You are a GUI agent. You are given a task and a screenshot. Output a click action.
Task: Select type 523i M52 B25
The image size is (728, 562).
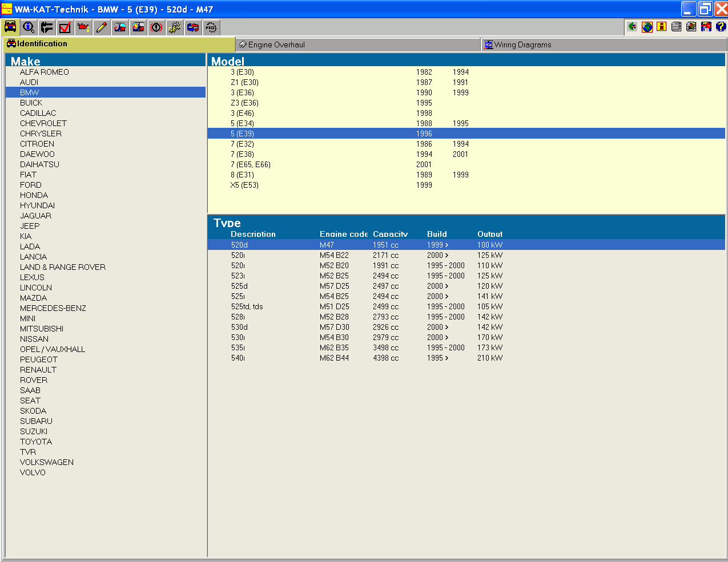pos(466,276)
